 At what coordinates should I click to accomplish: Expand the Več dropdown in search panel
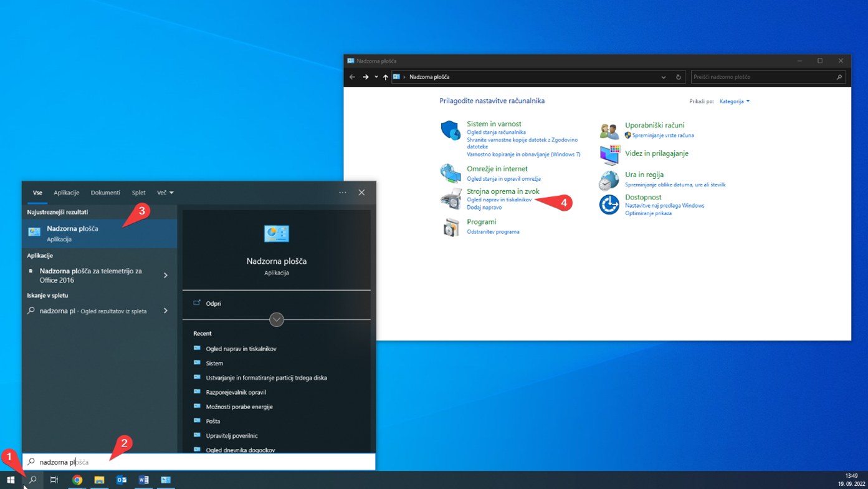(165, 193)
